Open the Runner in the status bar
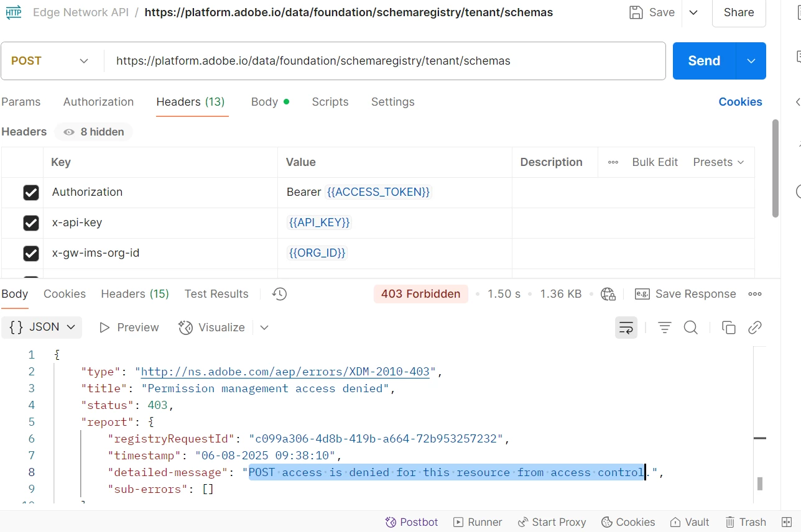 478,522
